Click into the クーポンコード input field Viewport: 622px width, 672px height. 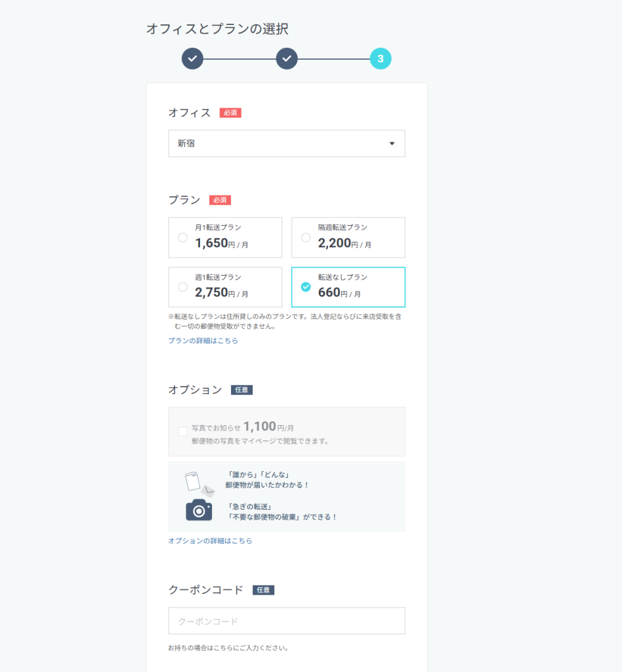pyautogui.click(x=286, y=621)
